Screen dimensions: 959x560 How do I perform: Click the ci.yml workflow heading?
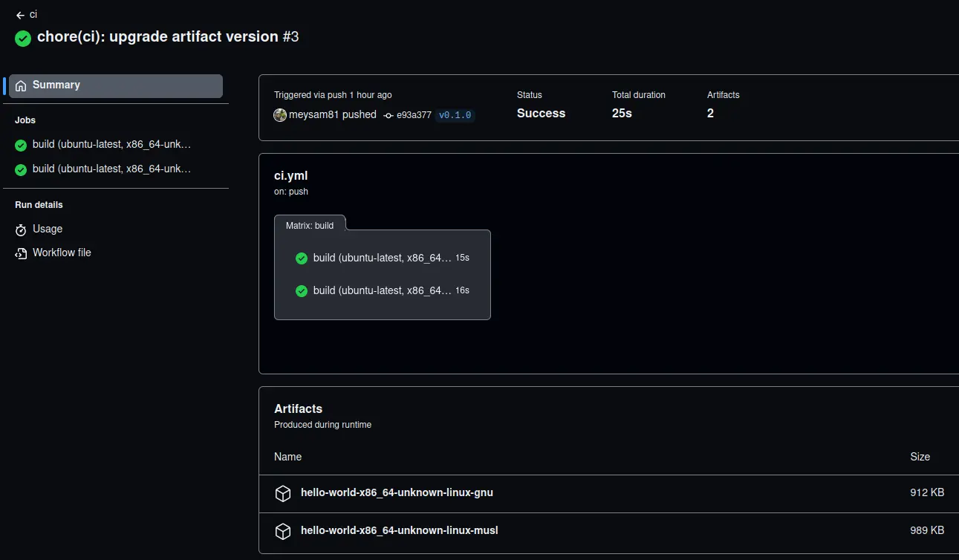(290, 176)
